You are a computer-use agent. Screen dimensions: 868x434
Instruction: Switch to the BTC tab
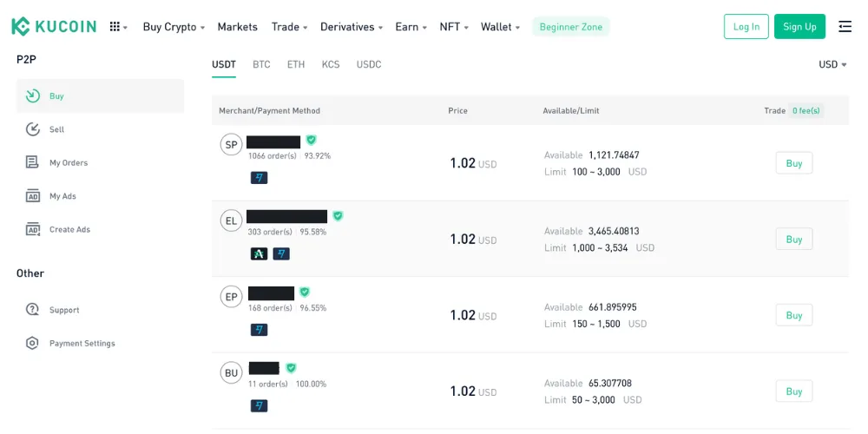[x=261, y=64]
